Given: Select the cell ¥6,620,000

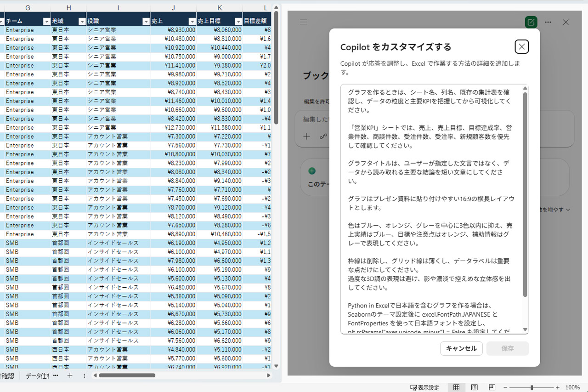Looking at the screenshot, I should (x=220, y=341).
